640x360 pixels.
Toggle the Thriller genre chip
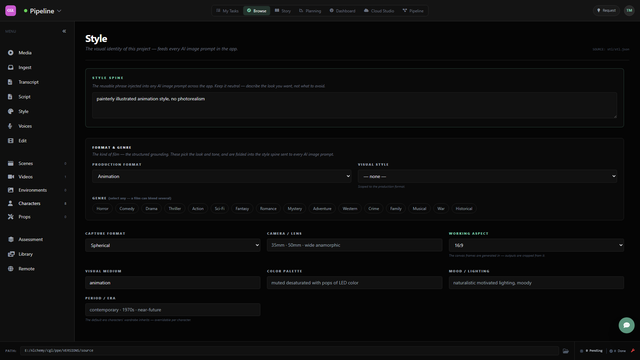pos(175,209)
